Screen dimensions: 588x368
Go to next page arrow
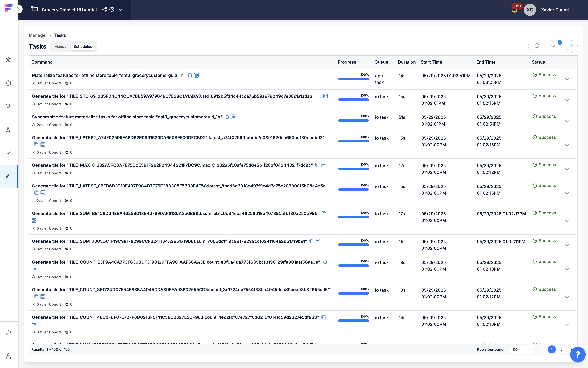point(571,350)
